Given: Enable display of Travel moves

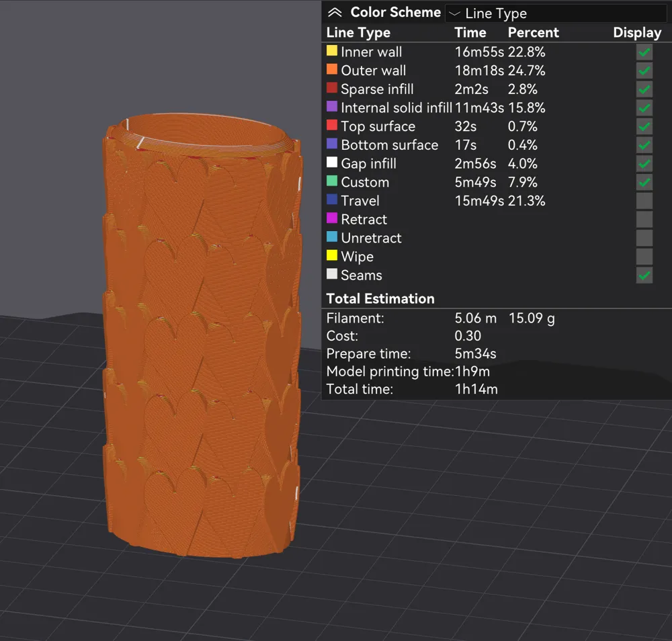Looking at the screenshot, I should click(644, 201).
